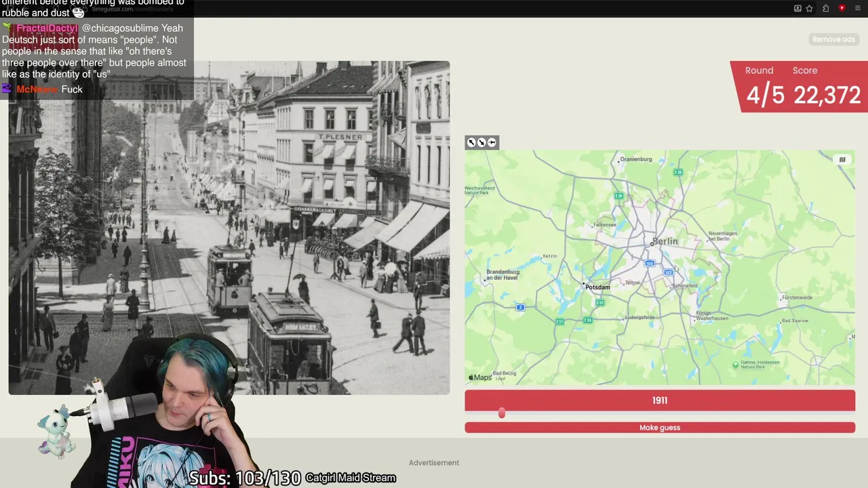Click Westhavelland Nature Park label
Image resolution: width=868 pixels, height=488 pixels.
[480, 190]
